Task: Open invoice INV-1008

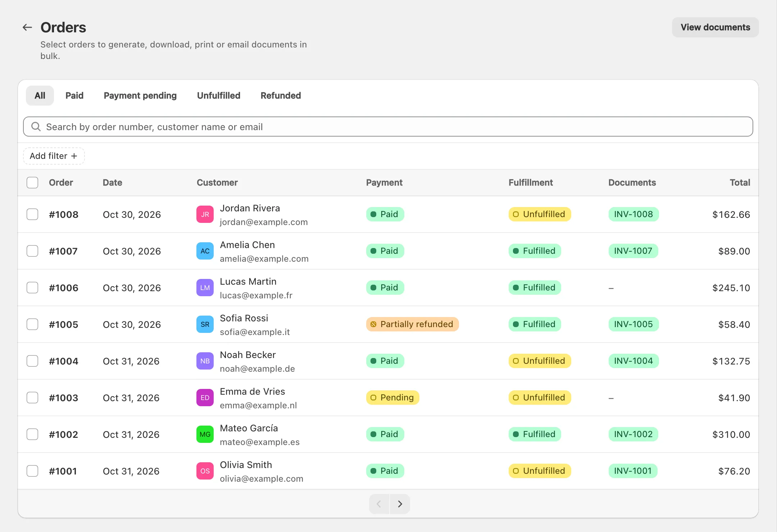Action: pos(633,214)
